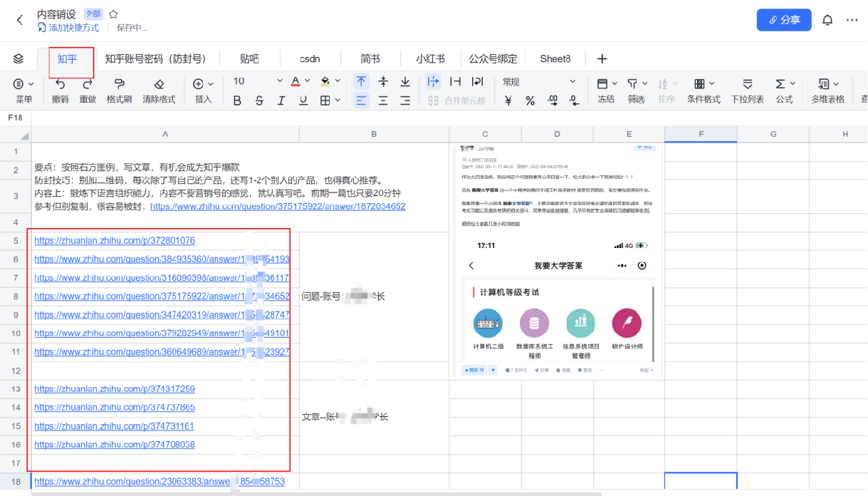Switch to the 公众号绑定 sheet tab
This screenshot has width=868, height=496.
point(493,58)
